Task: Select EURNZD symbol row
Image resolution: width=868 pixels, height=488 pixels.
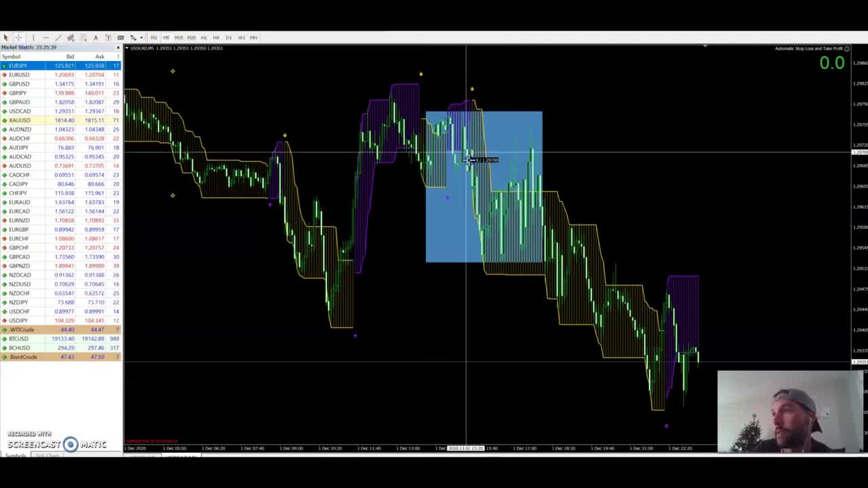Action: pos(61,220)
